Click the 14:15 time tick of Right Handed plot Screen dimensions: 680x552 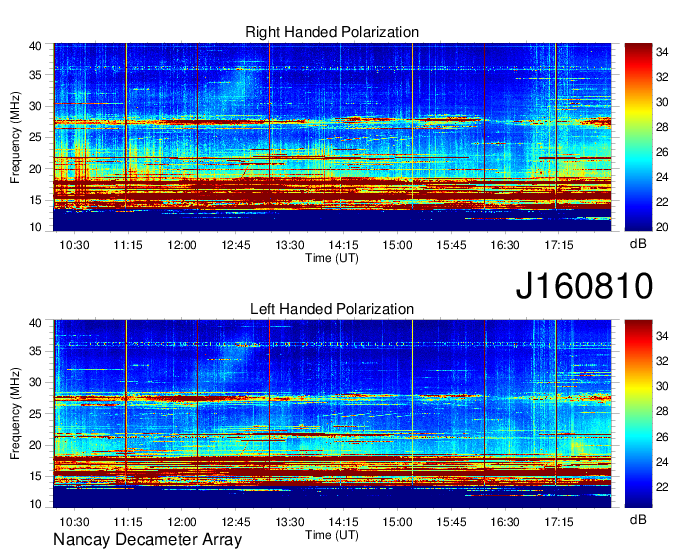343,245
